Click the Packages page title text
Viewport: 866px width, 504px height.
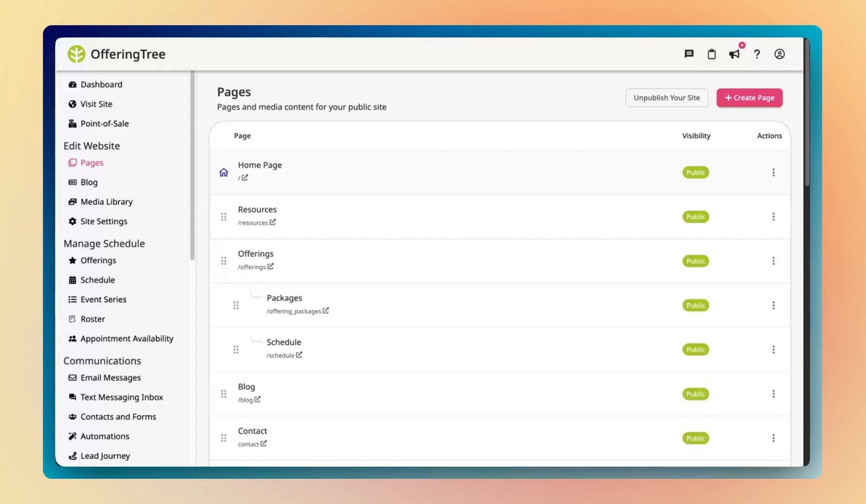tap(284, 298)
